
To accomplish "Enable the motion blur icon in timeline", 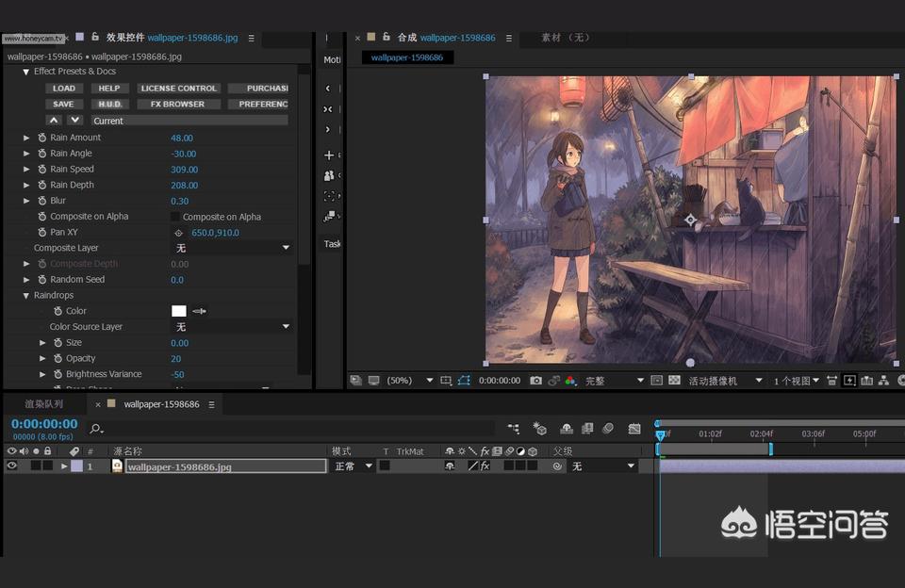I will (x=608, y=428).
